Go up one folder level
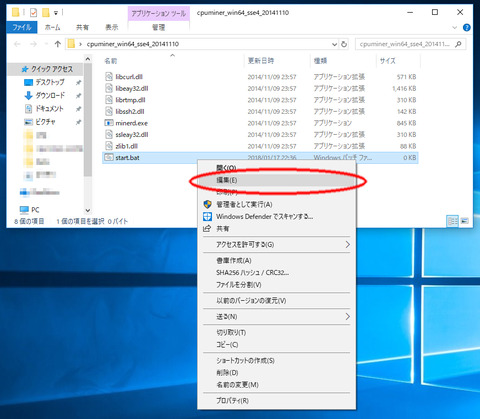Viewport: 480px width, 419px height. click(58, 44)
